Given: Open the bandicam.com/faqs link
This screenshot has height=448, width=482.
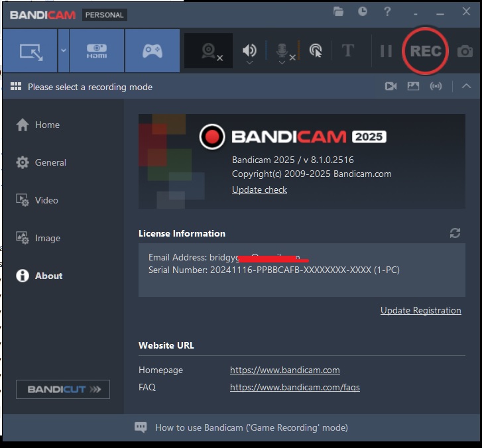Looking at the screenshot, I should (x=295, y=387).
